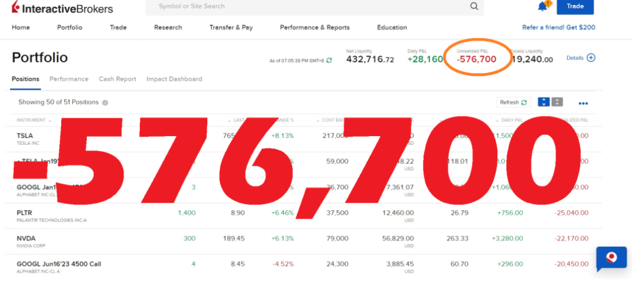Open the positions info icon

pos(105,103)
